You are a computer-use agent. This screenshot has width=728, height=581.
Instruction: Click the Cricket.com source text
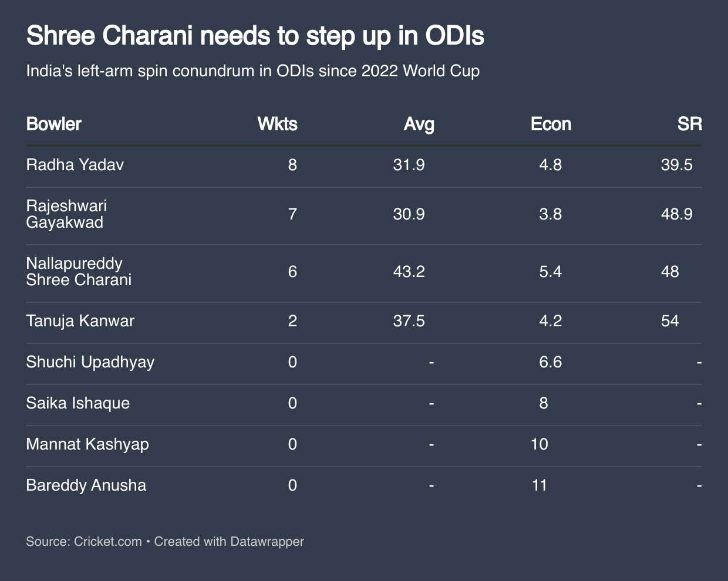pos(108,542)
